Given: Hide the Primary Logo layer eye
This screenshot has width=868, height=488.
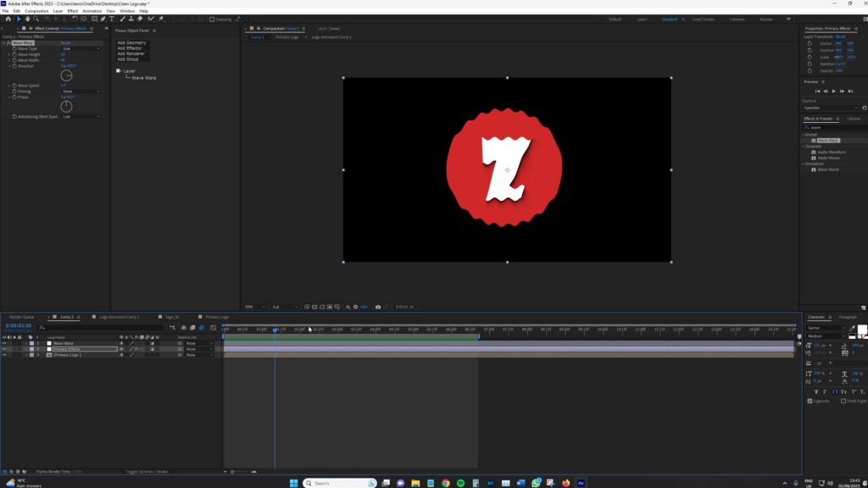Looking at the screenshot, I should [x=4, y=355].
